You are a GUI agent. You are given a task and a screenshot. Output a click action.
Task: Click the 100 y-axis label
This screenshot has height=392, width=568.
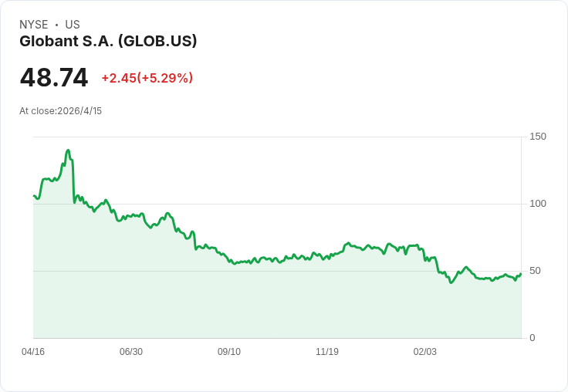pyautogui.click(x=538, y=204)
